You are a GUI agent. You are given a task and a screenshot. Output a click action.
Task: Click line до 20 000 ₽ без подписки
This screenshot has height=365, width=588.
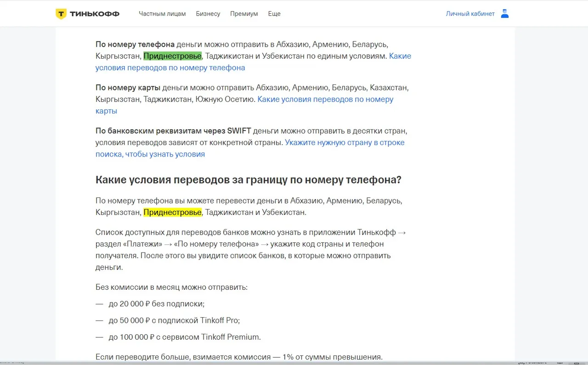(x=156, y=304)
